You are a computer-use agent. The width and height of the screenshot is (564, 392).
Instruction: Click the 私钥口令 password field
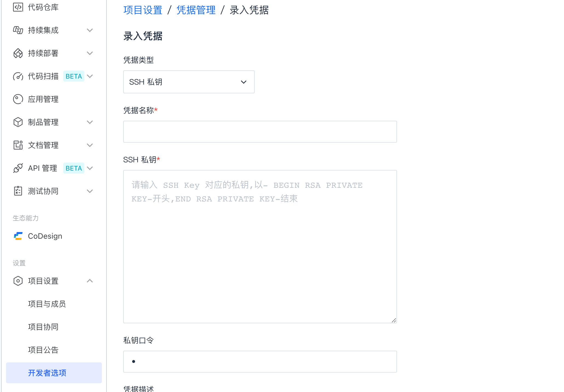pyautogui.click(x=260, y=362)
